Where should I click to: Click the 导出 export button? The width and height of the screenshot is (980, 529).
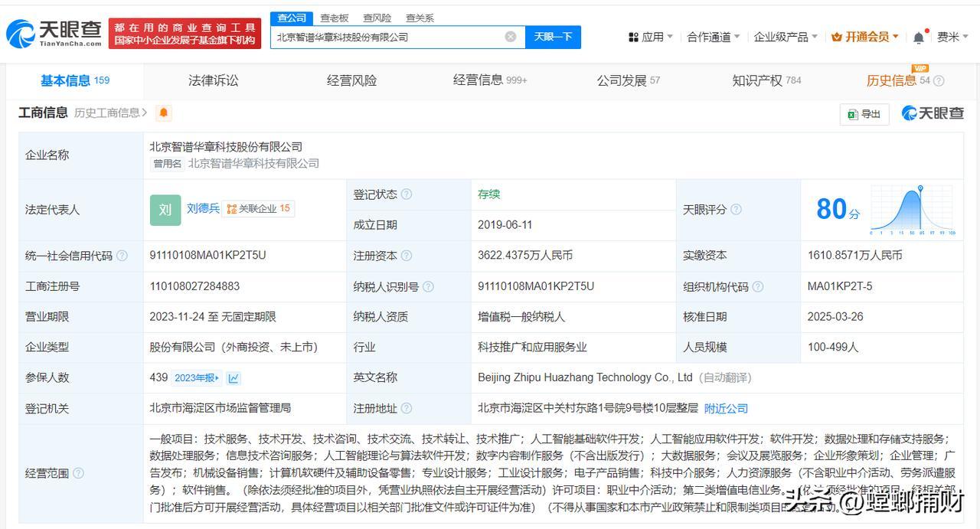point(864,114)
